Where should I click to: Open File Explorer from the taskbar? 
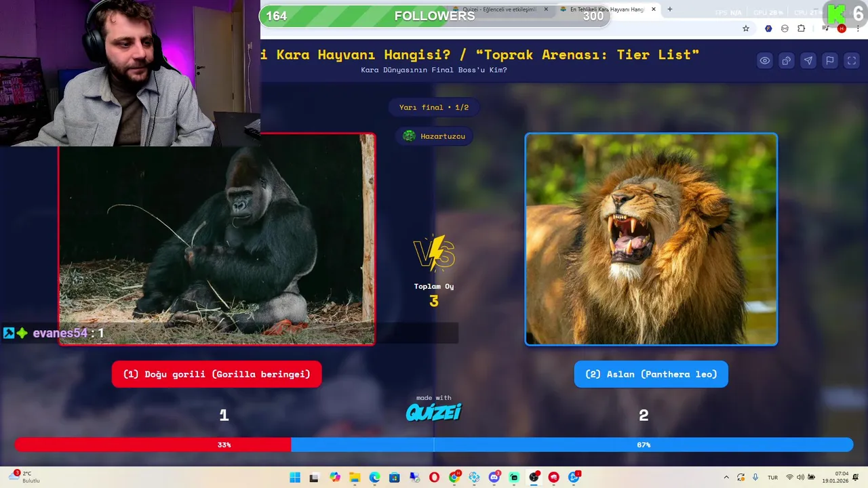(355, 478)
